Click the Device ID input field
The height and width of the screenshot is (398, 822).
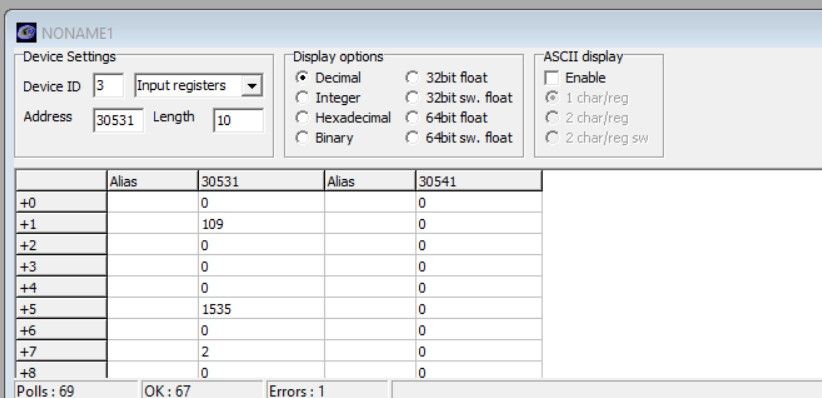click(109, 85)
